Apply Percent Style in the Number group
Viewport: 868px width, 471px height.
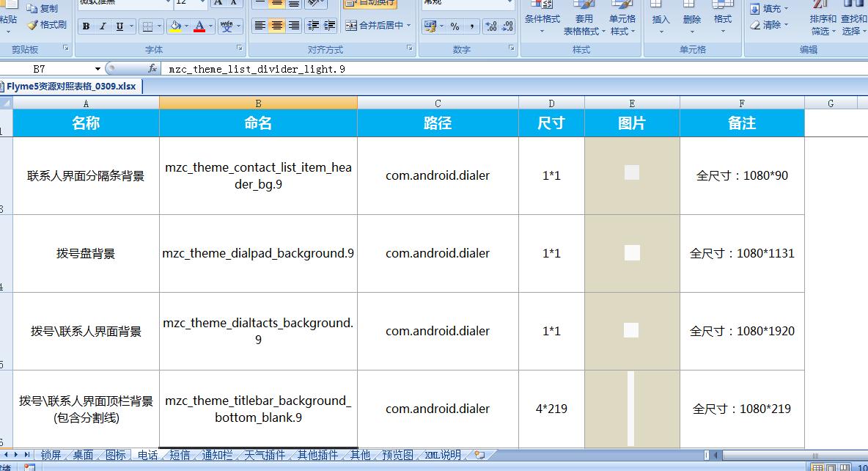click(x=455, y=26)
